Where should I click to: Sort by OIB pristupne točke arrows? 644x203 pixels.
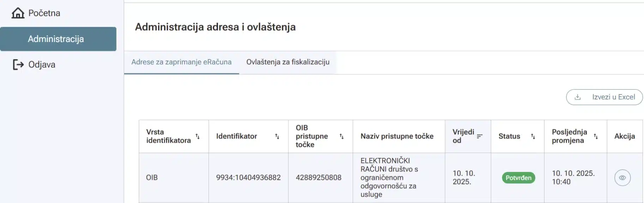pyautogui.click(x=342, y=136)
